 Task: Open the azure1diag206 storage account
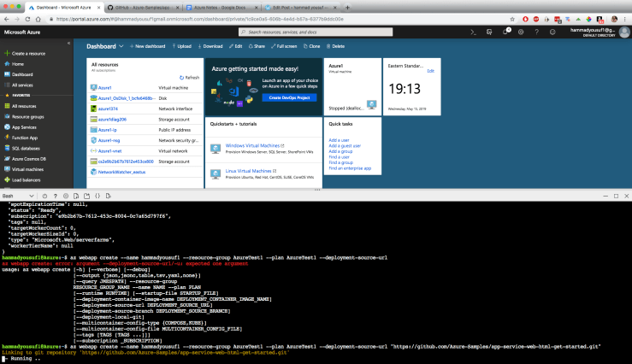pyautogui.click(x=112, y=120)
